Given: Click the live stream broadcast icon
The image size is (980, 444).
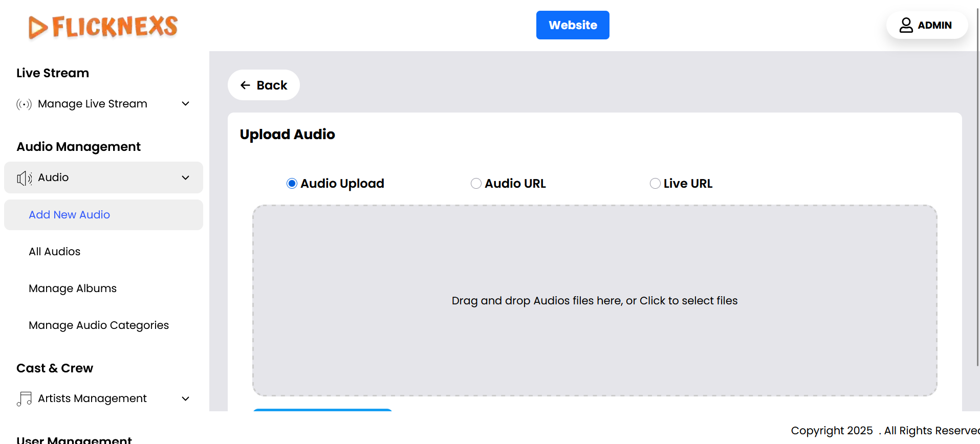Looking at the screenshot, I should (24, 104).
